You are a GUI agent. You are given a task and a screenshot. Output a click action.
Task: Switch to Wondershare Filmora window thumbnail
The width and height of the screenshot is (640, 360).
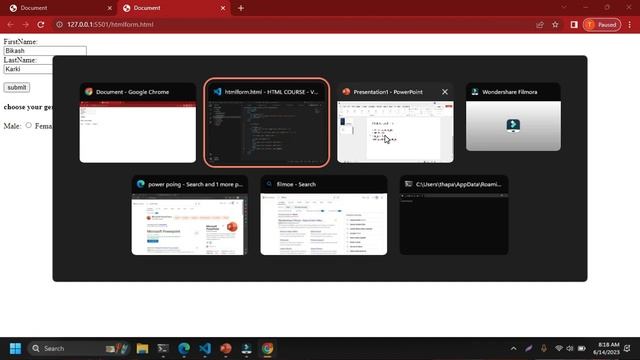513,117
